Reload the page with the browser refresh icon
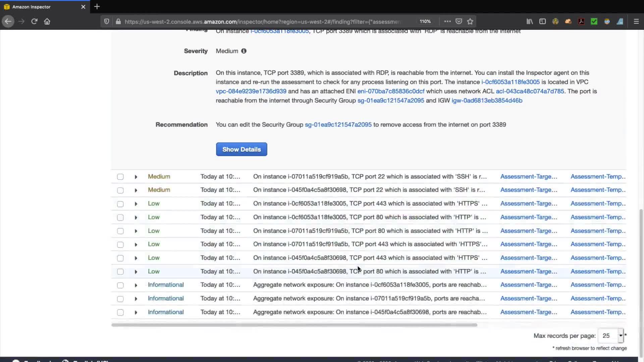 coord(34,21)
